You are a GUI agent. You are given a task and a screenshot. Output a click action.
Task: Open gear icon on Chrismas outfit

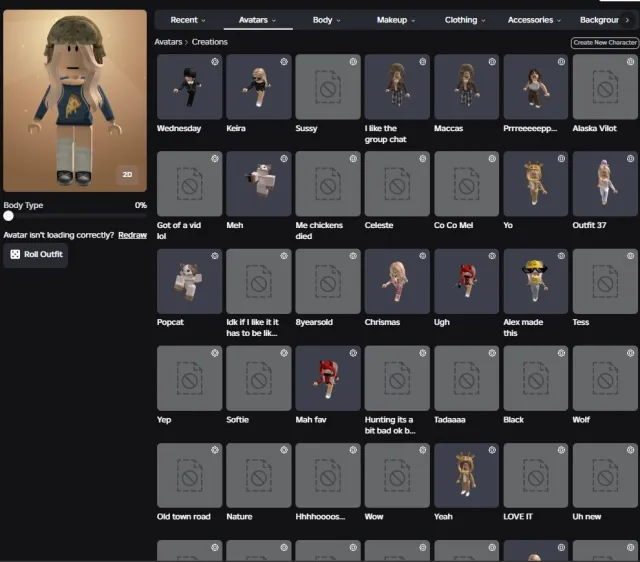[423, 256]
